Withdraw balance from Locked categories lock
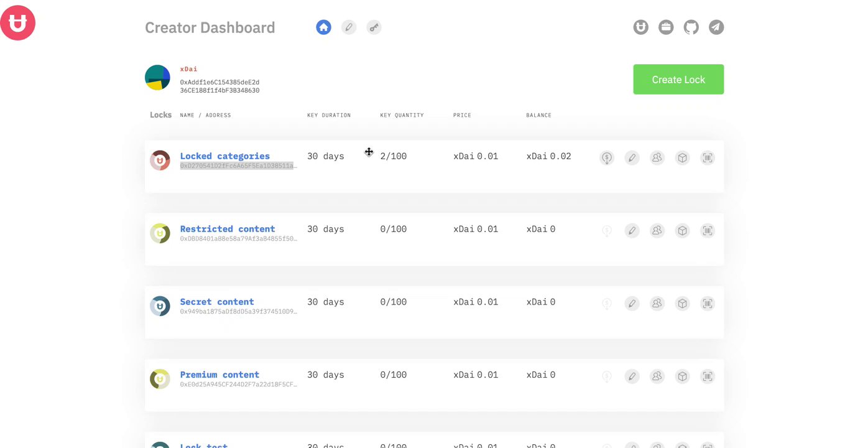868x448 pixels. 607,158
